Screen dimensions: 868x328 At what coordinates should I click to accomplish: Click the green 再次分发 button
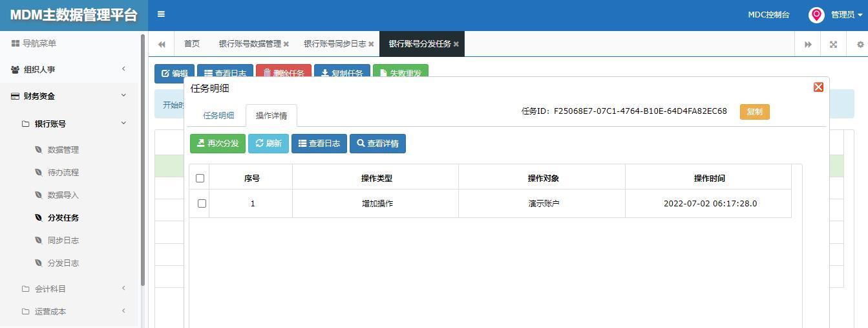point(218,144)
